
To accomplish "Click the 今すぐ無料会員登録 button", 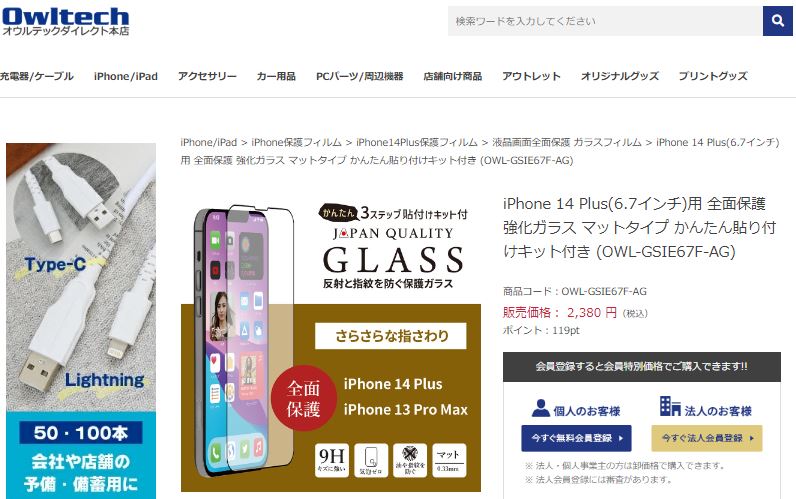I will click(x=576, y=438).
